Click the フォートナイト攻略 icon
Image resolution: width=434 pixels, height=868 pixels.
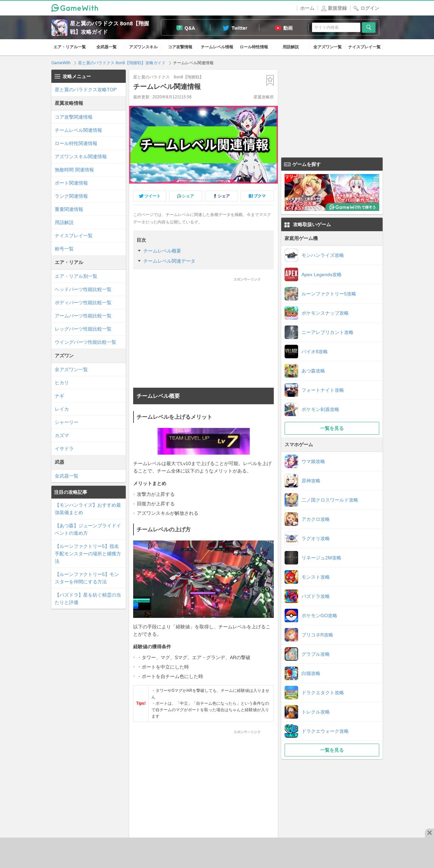click(x=291, y=390)
